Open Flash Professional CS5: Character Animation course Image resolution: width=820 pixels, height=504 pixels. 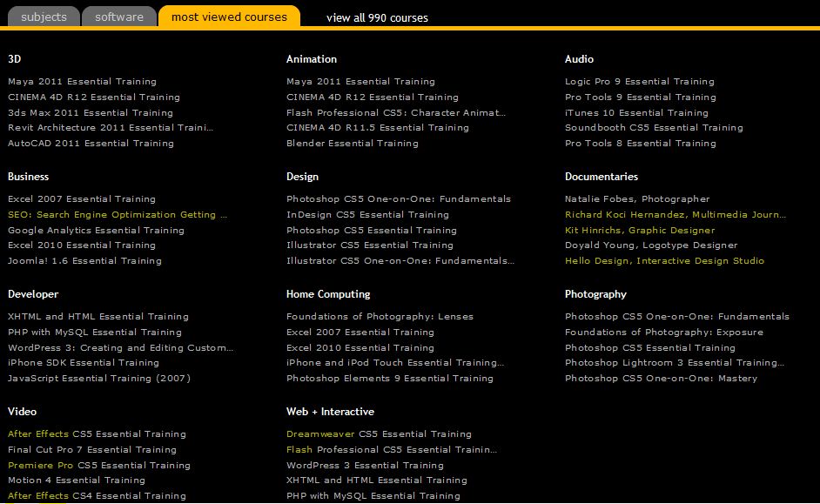tap(396, 113)
